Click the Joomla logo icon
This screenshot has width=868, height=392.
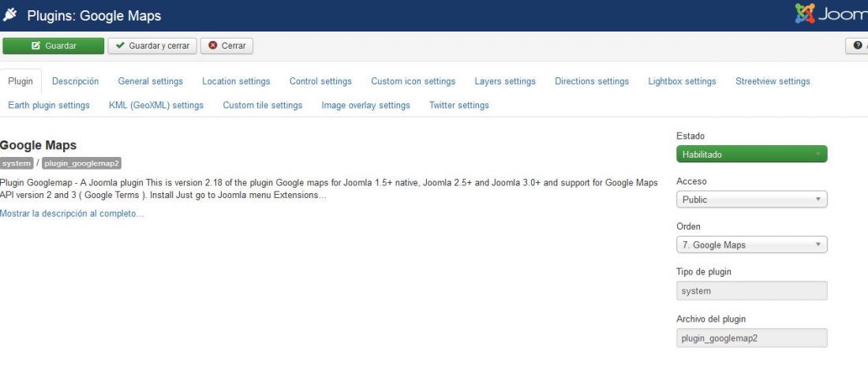pos(805,14)
